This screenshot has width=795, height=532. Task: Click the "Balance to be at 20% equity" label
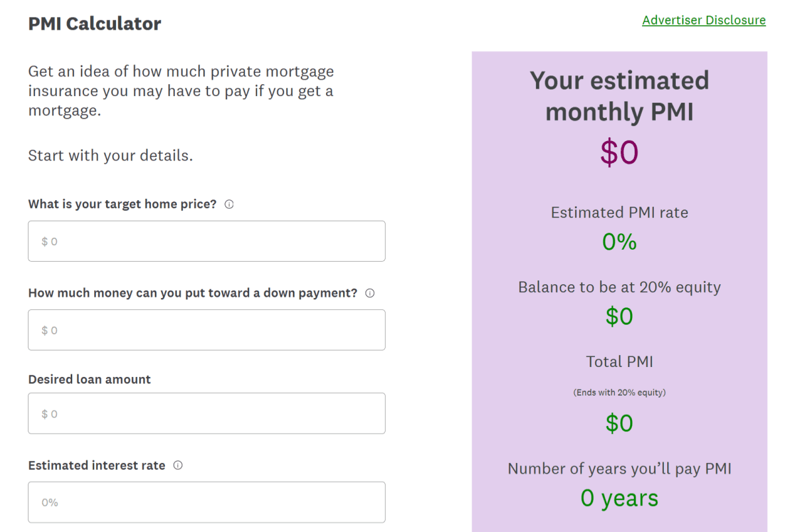click(x=619, y=288)
